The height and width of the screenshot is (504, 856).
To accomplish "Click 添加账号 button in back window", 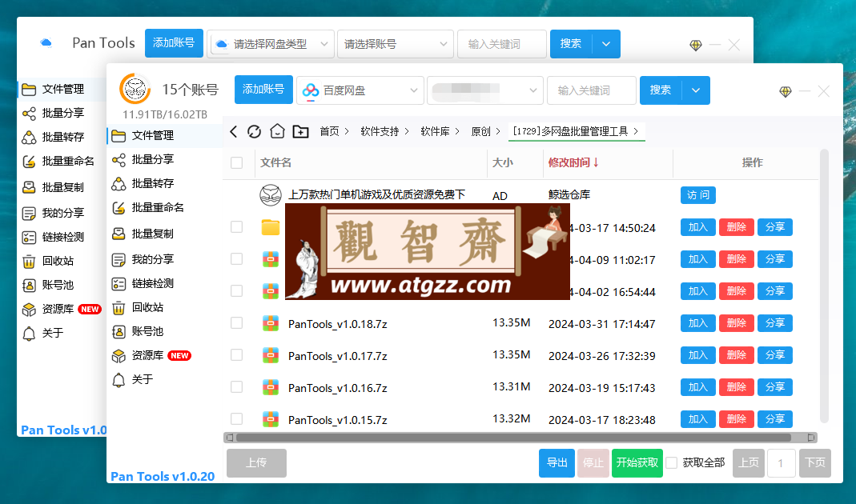I will click(174, 43).
